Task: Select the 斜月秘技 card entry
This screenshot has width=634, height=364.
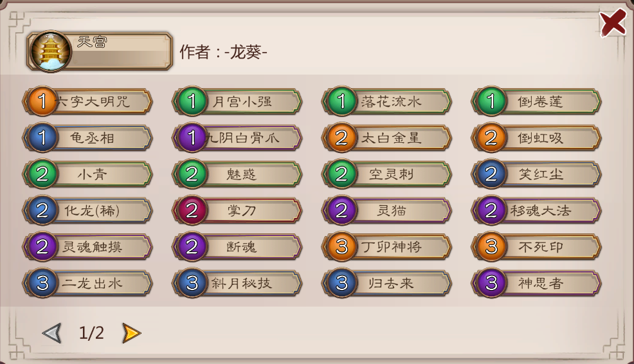Action: 237,283
